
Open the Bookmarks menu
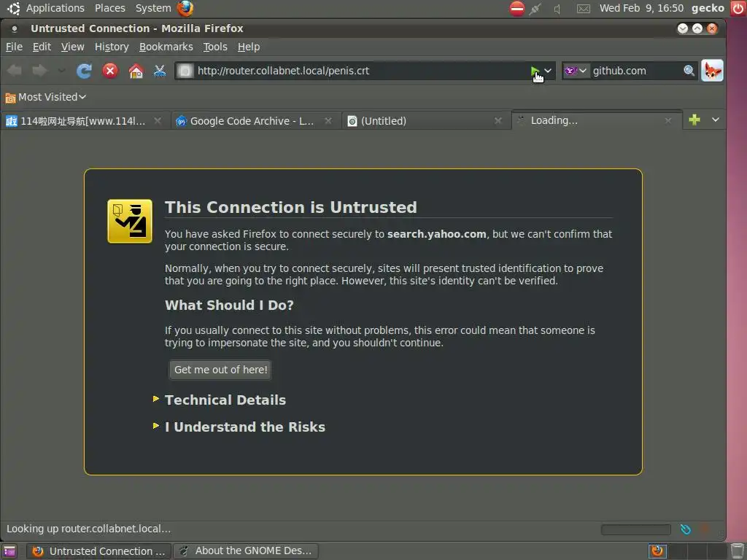tap(166, 47)
